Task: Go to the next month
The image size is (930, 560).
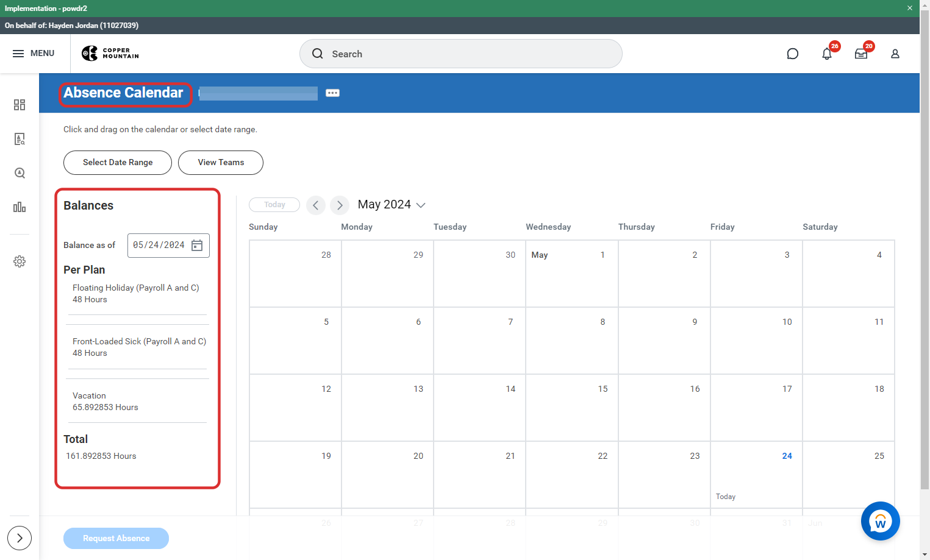Action: (x=340, y=205)
